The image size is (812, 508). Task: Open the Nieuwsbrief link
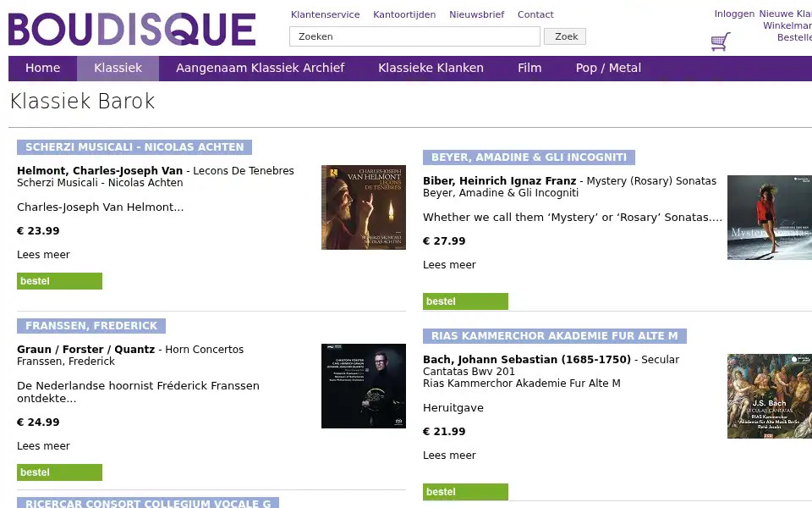coord(476,14)
